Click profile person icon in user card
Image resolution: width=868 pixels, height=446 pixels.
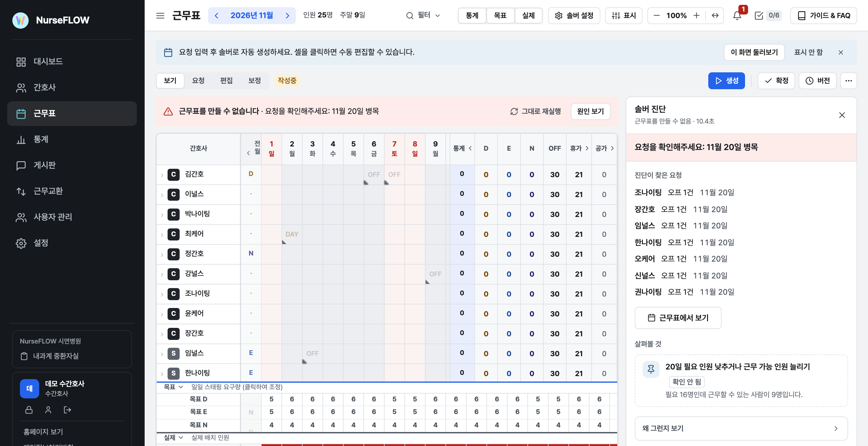pyautogui.click(x=48, y=410)
